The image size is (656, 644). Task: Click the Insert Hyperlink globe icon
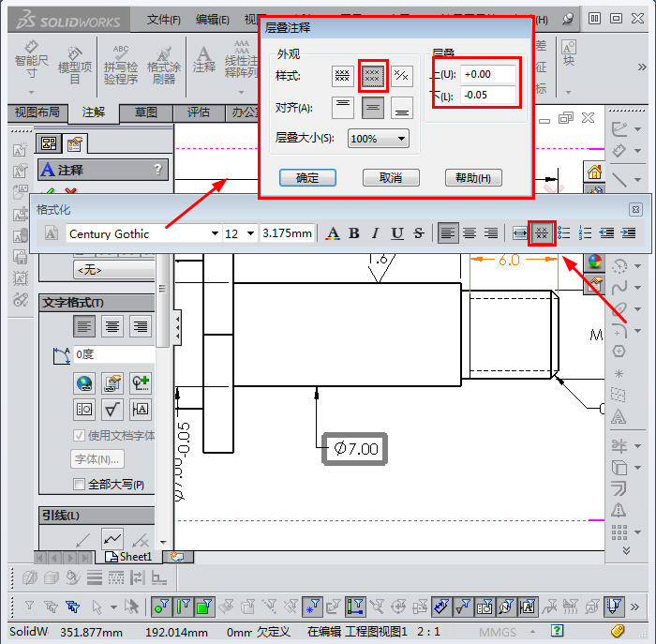(85, 382)
